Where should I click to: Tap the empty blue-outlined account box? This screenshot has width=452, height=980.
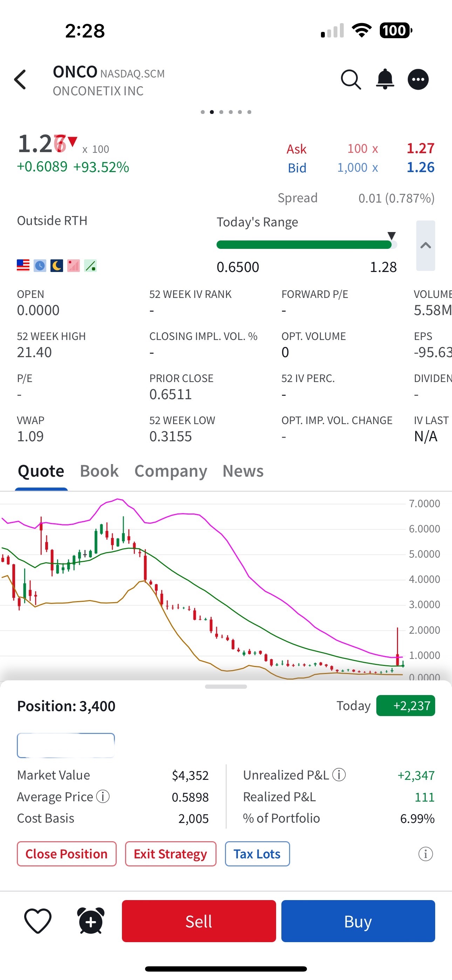(x=66, y=745)
